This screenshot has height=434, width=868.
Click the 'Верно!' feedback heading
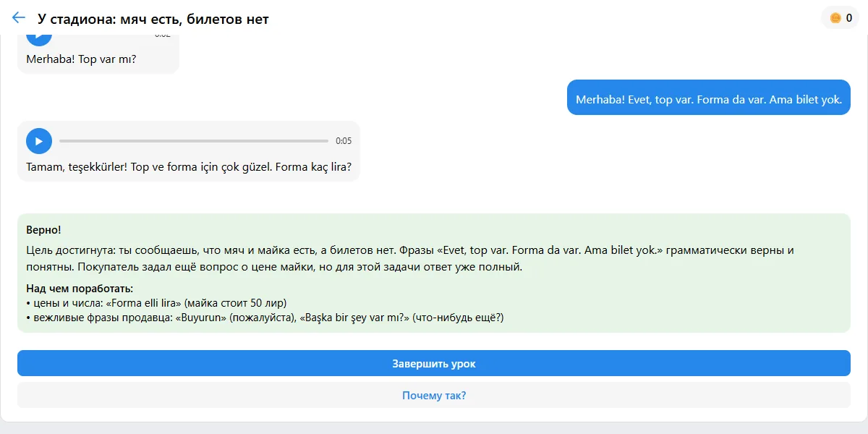[x=43, y=230]
